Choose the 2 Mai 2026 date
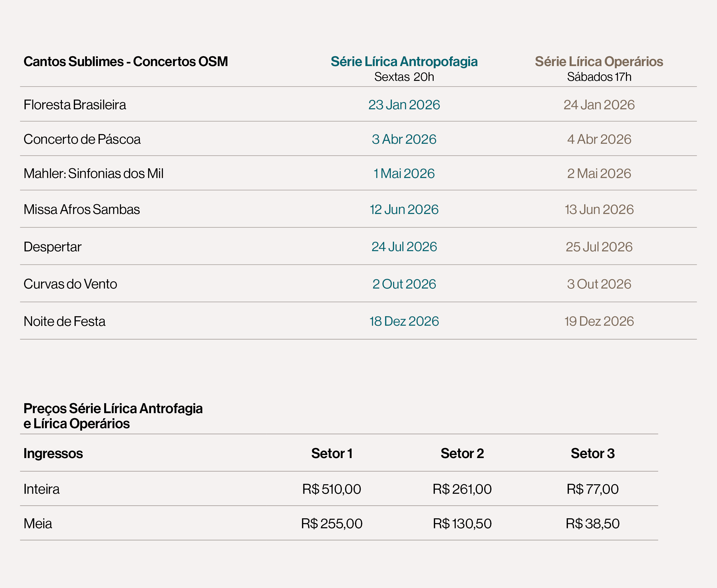Screen dimensions: 717x588 coord(599,174)
